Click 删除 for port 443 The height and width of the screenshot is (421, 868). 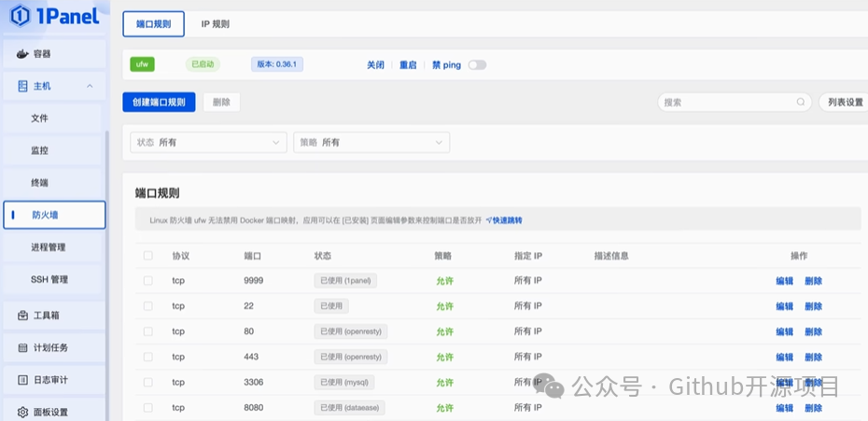[813, 358]
